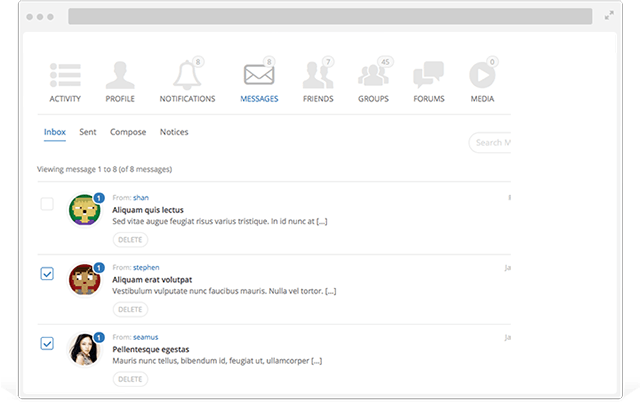Select the Messages envelope icon

(259, 76)
